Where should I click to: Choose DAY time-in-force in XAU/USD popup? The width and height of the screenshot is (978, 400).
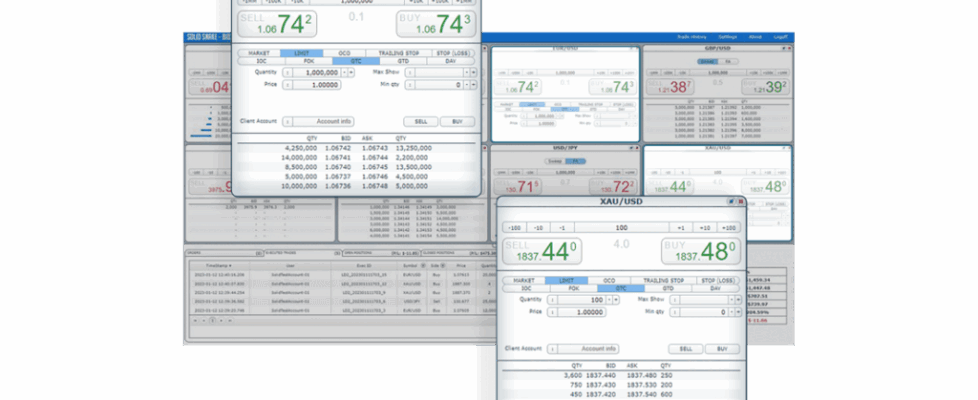(715, 288)
